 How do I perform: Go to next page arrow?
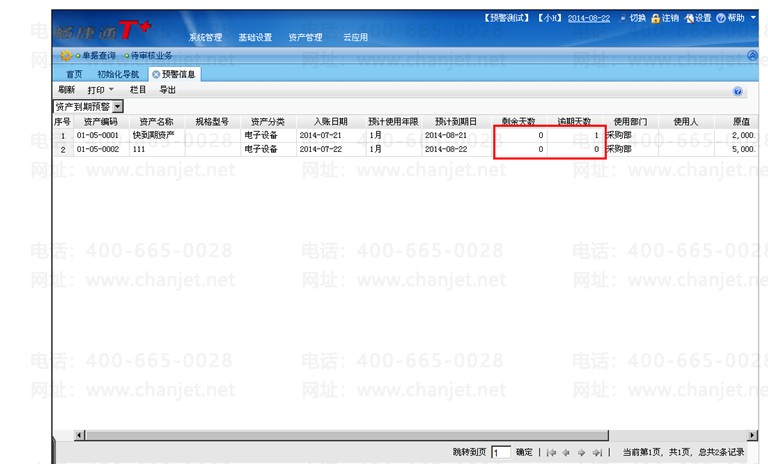pos(581,453)
